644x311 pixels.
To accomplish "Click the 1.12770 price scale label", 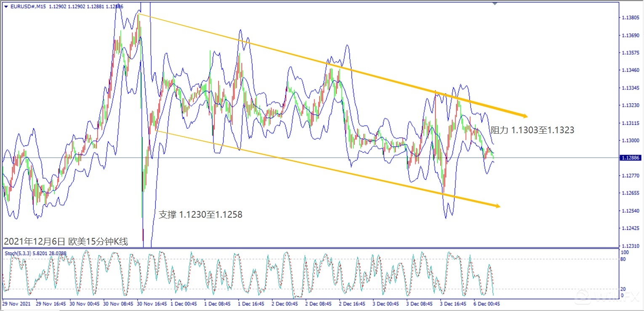I will click(630, 176).
